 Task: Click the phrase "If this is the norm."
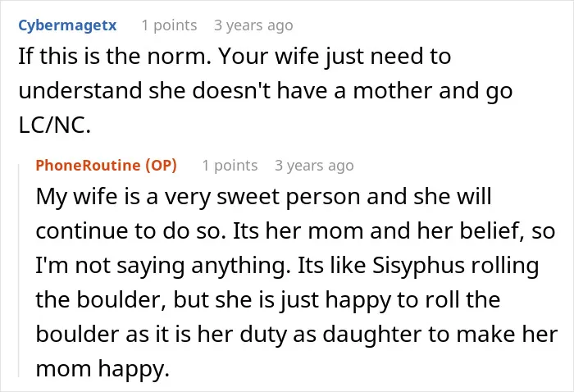coord(115,57)
